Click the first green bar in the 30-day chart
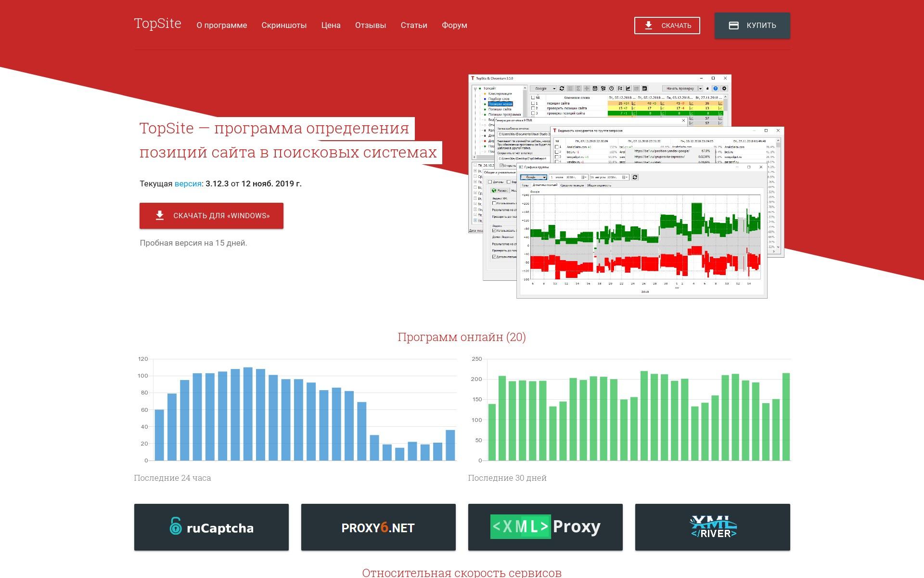Viewport: 924px width, 578px height. click(492, 432)
